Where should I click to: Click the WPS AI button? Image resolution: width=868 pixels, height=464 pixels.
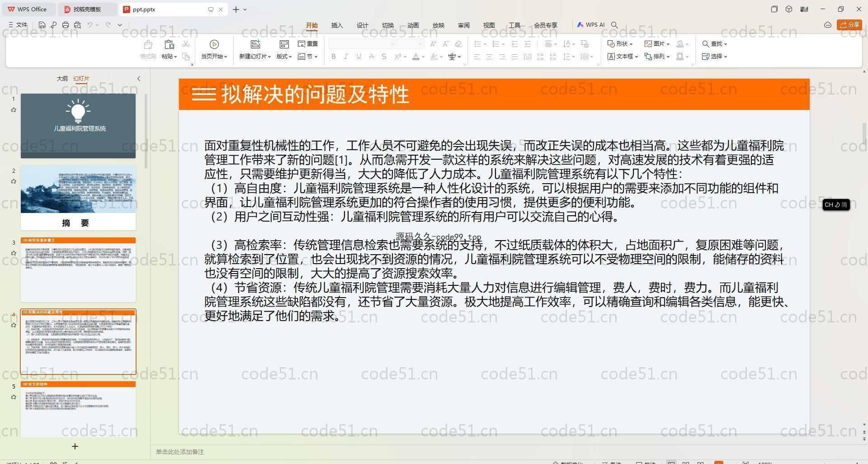pos(591,25)
